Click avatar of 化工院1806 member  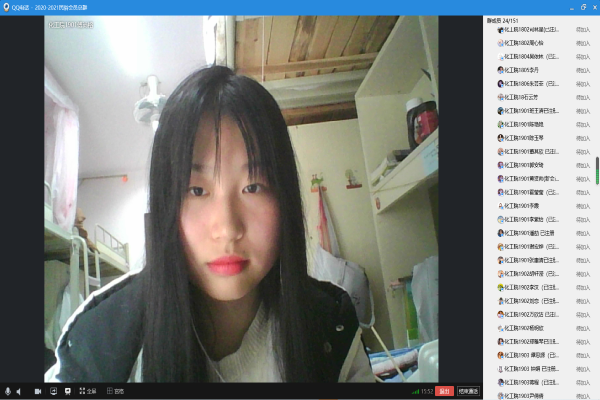(500, 84)
